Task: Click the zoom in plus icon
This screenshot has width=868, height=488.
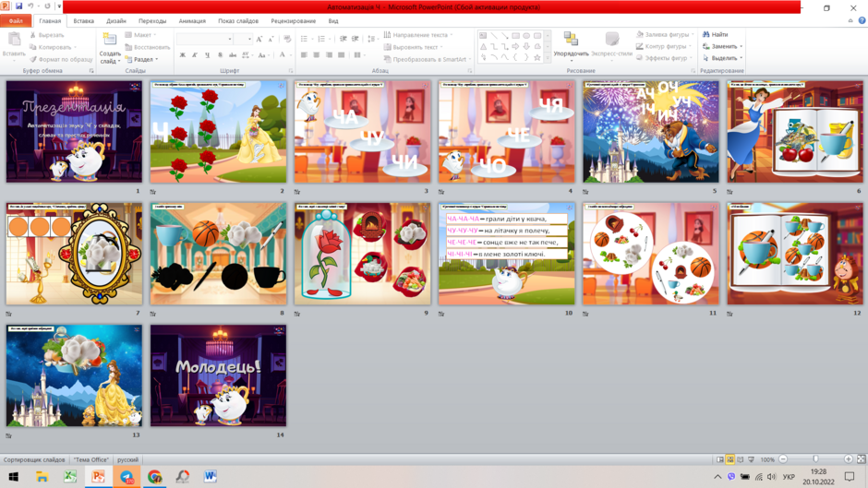Action: [x=848, y=459]
